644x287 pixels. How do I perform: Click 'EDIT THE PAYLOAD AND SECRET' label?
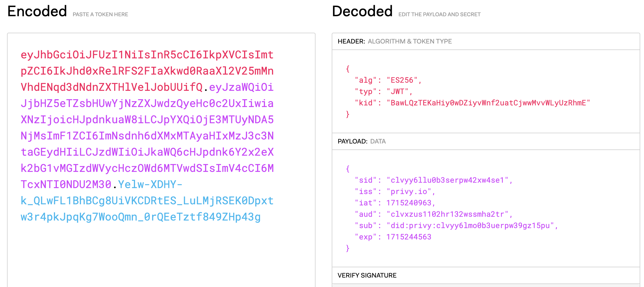tap(439, 14)
